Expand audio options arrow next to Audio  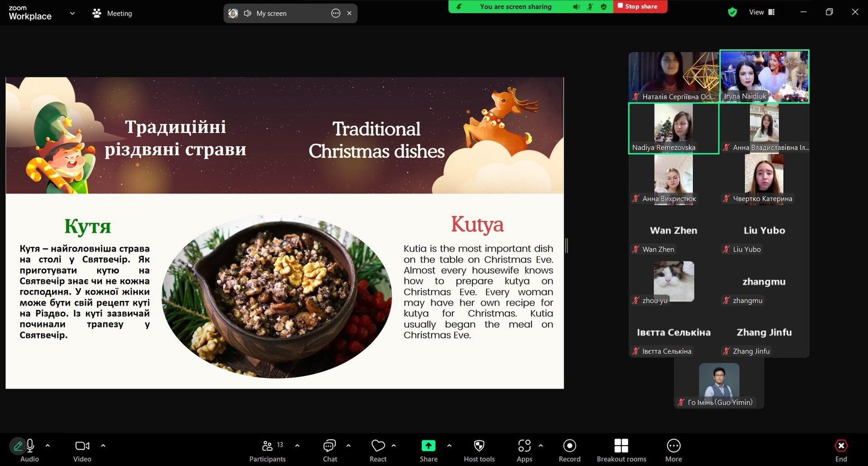click(x=47, y=446)
